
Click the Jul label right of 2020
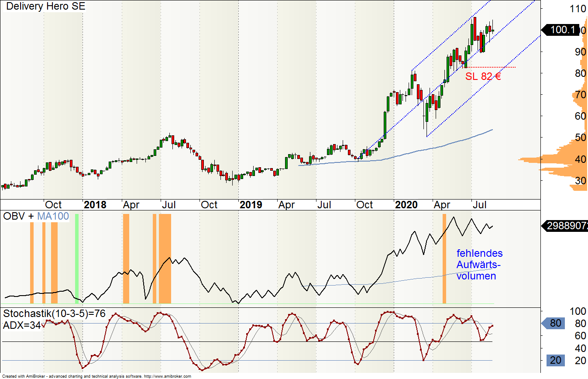479,204
